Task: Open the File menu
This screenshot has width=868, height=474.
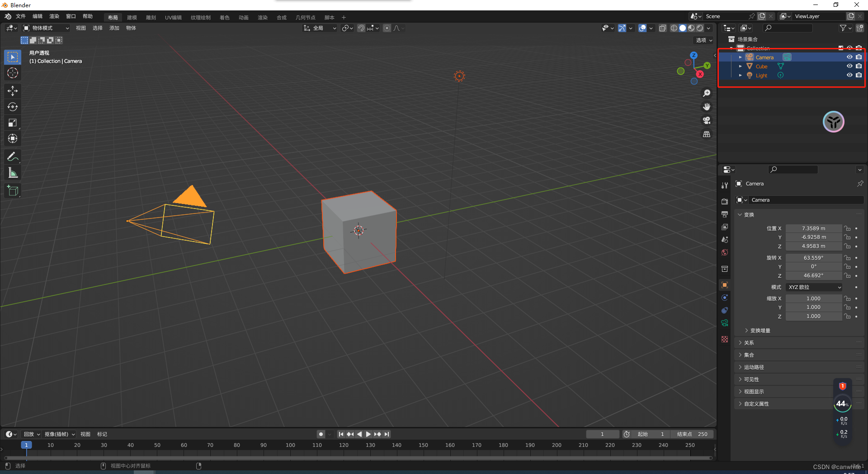Action: pyautogui.click(x=21, y=16)
